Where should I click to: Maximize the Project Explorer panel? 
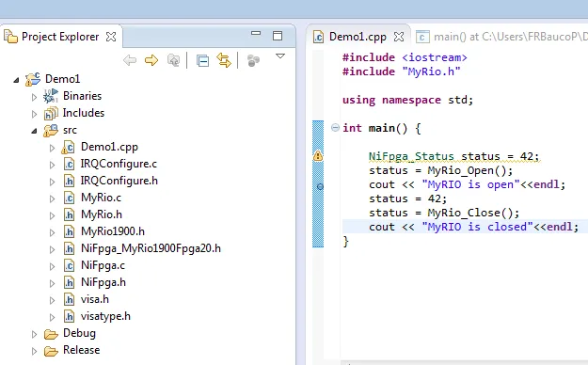click(278, 36)
